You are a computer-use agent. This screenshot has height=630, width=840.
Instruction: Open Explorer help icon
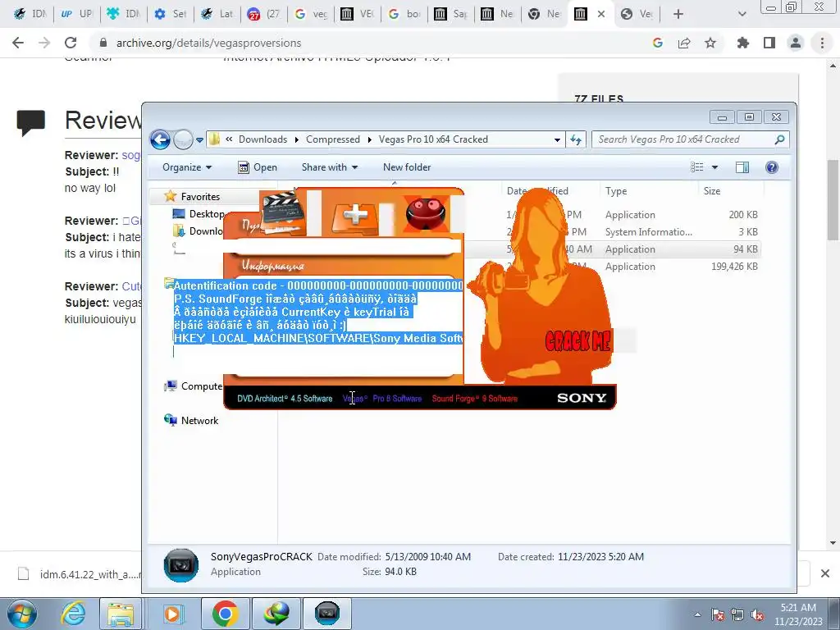771,167
